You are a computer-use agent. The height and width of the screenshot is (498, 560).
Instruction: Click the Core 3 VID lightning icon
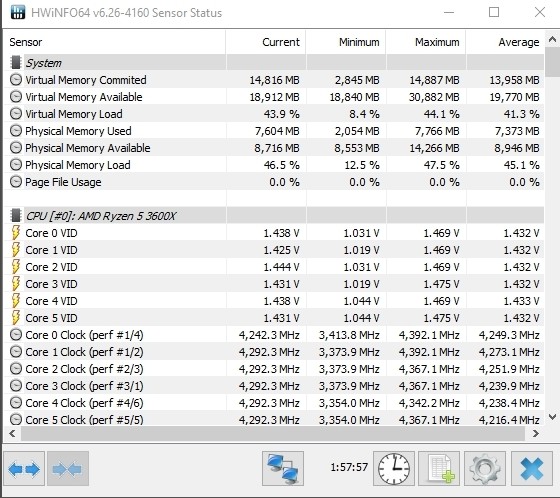click(16, 284)
